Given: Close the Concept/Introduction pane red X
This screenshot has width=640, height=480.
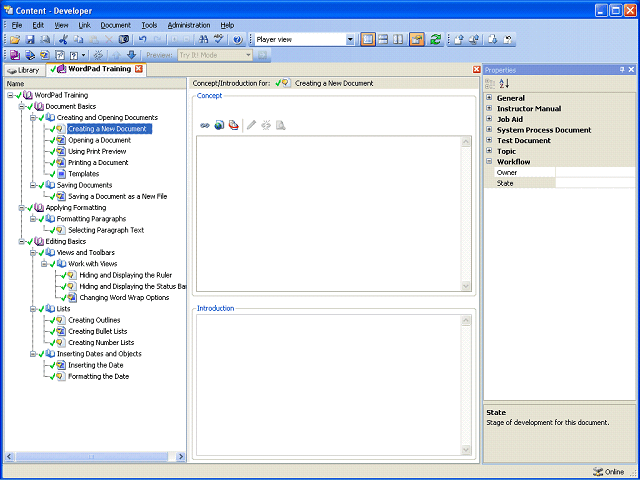Looking at the screenshot, I should [476, 70].
